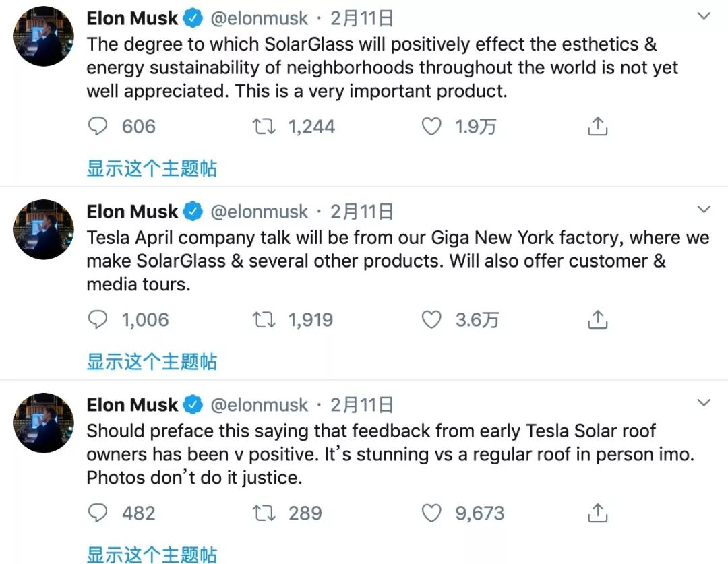
Task: Retweet the Giga New York factory tweet
Action: tap(264, 320)
